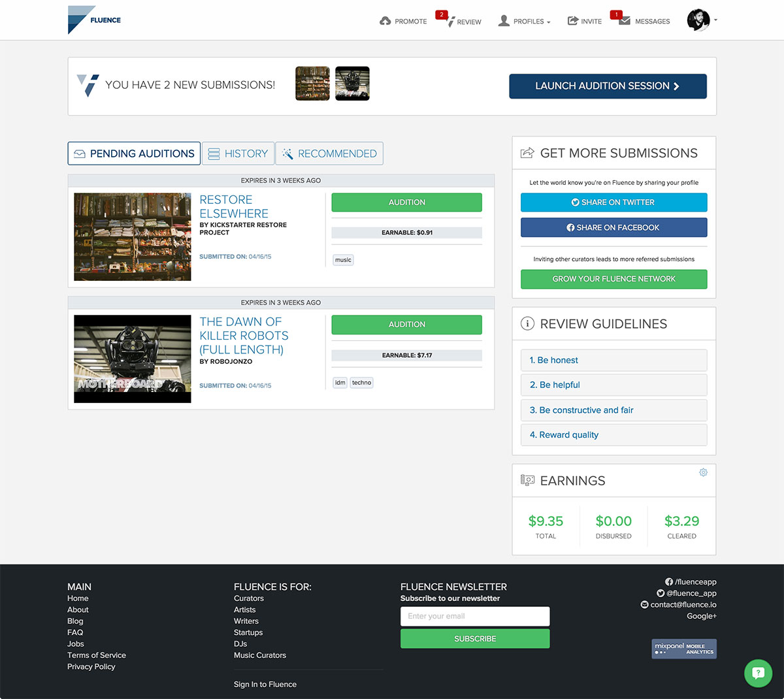Viewport: 784px width, 699px height.
Task: Open earnings settings gear icon
Action: click(703, 472)
